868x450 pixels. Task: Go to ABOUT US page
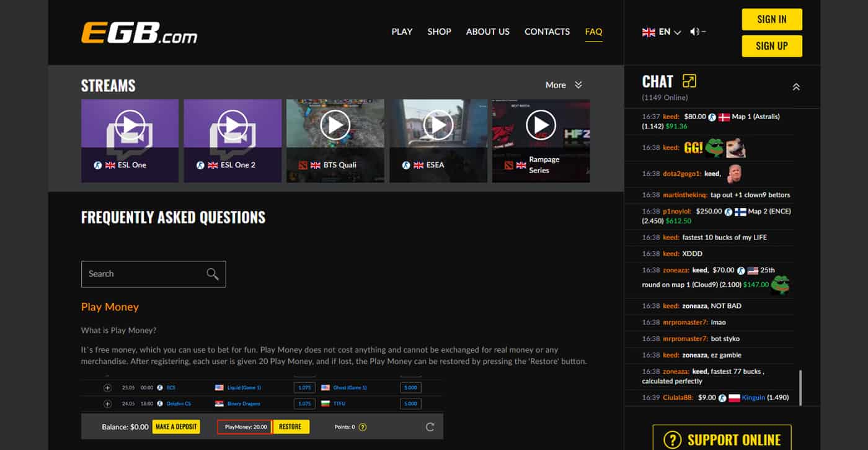(488, 32)
